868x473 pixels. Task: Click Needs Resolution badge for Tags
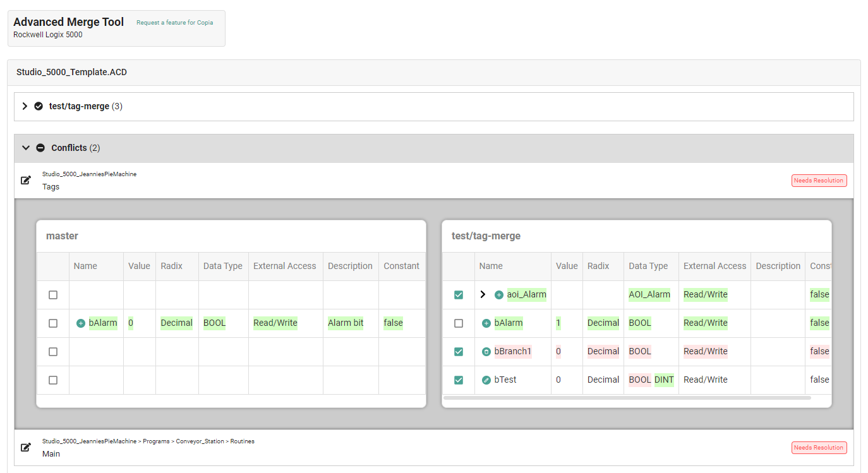(819, 181)
